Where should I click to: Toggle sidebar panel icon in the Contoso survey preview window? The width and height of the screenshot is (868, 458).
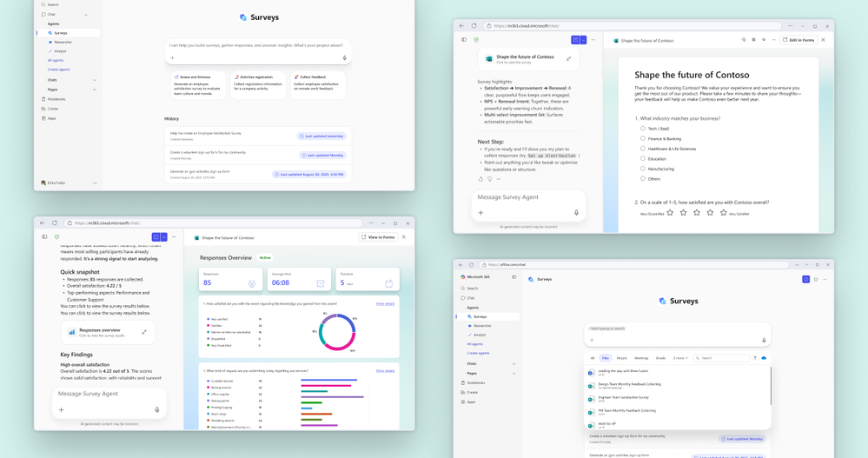tap(464, 40)
